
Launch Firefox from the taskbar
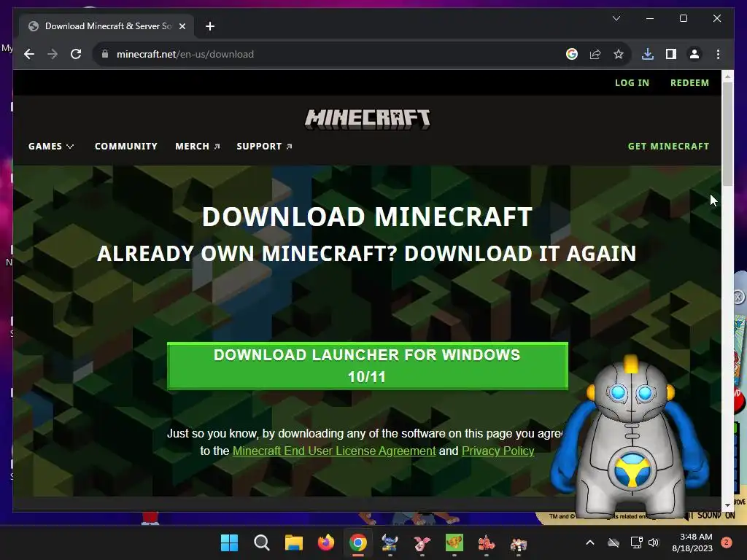[x=326, y=542]
